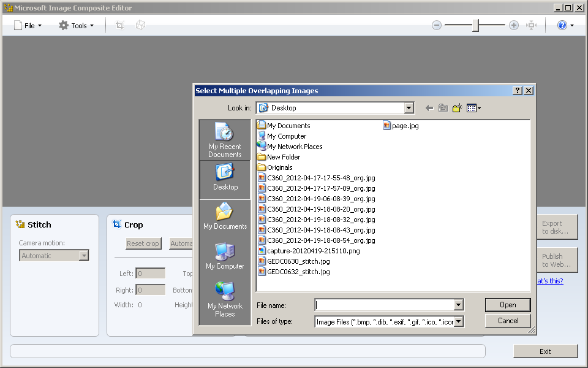588x368 pixels.
Task: Create a new folder in dialog
Action: (458, 108)
